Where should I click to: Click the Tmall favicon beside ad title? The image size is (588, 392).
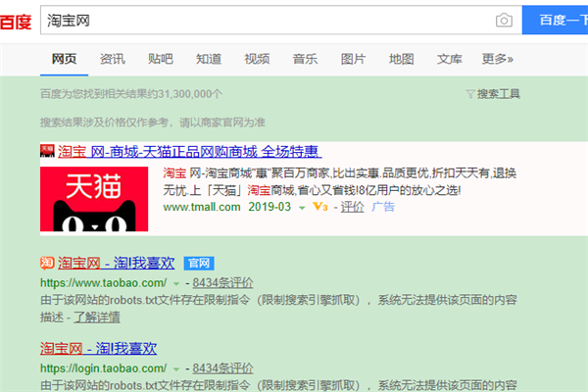(x=47, y=151)
